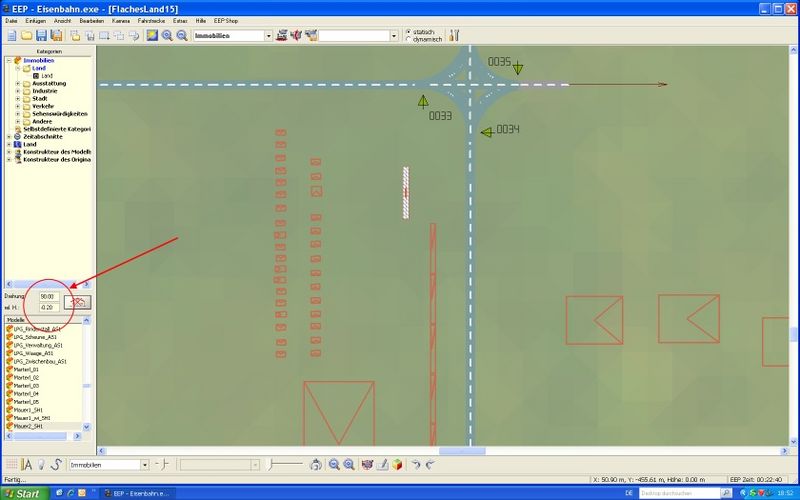Select Marterl_01 in the Modelle list

point(26,370)
